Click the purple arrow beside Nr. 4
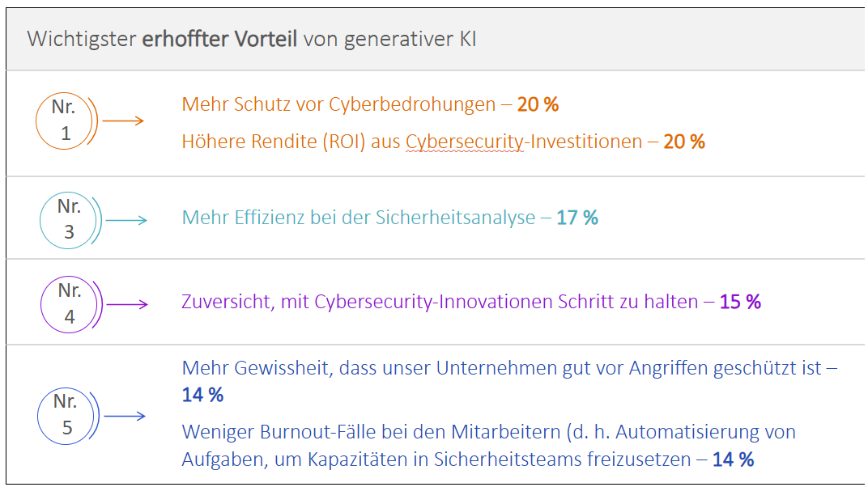The image size is (868, 487). point(127,304)
